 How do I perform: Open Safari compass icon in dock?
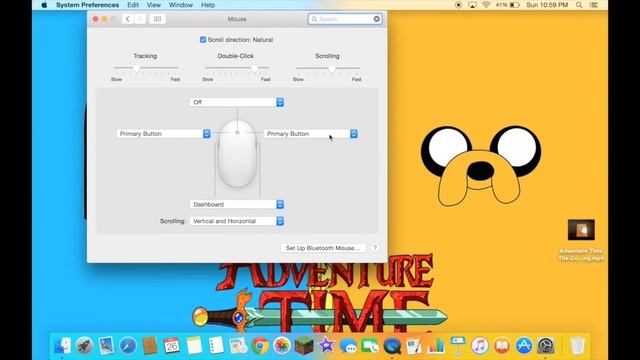[128, 346]
